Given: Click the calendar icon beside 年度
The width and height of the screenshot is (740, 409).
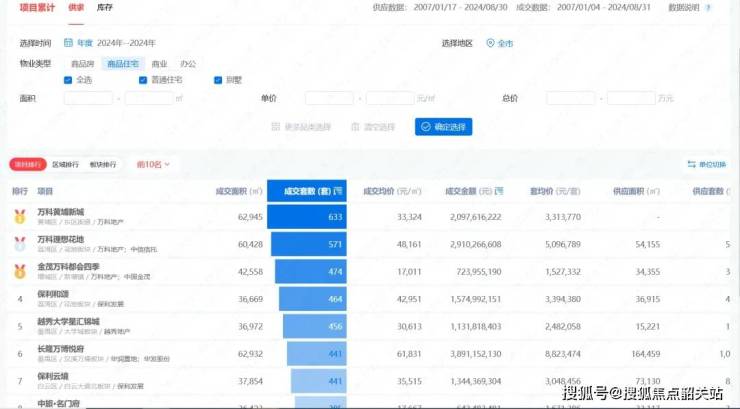Looking at the screenshot, I should click(69, 43).
